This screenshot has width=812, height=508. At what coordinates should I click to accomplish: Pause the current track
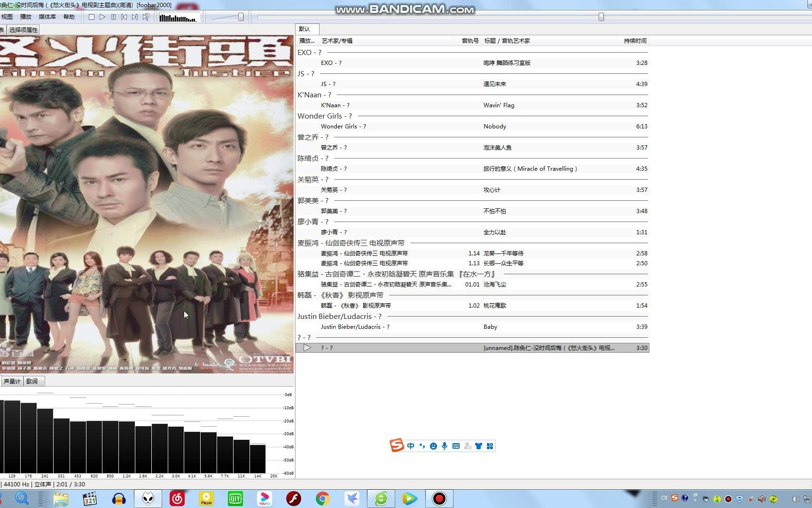(x=113, y=17)
